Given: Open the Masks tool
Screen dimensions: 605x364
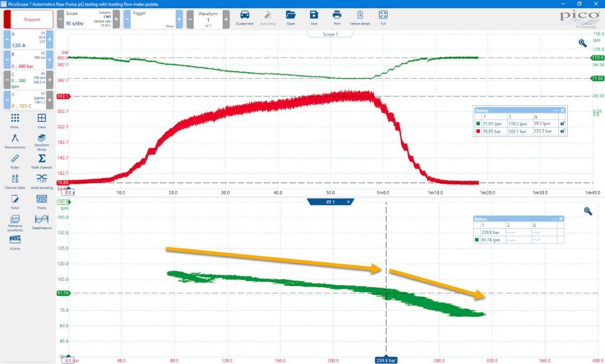Looking at the screenshot, I should coord(42,201).
